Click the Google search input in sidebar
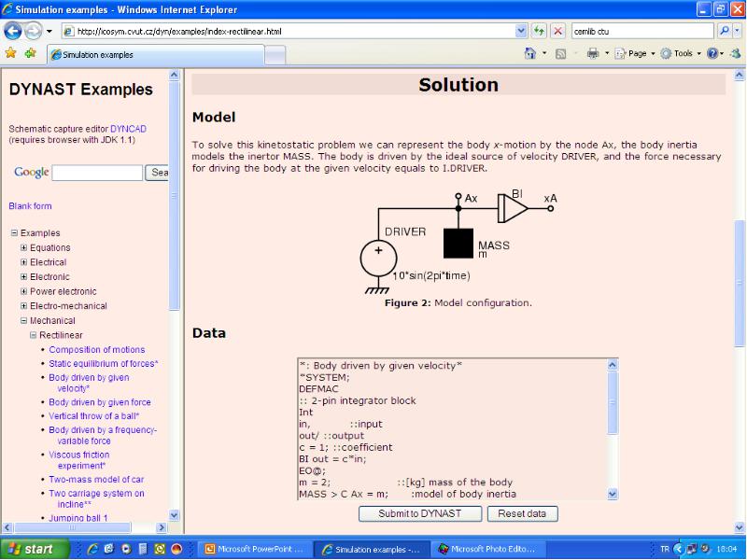Screen dimensions: 747x560 [x=97, y=173]
